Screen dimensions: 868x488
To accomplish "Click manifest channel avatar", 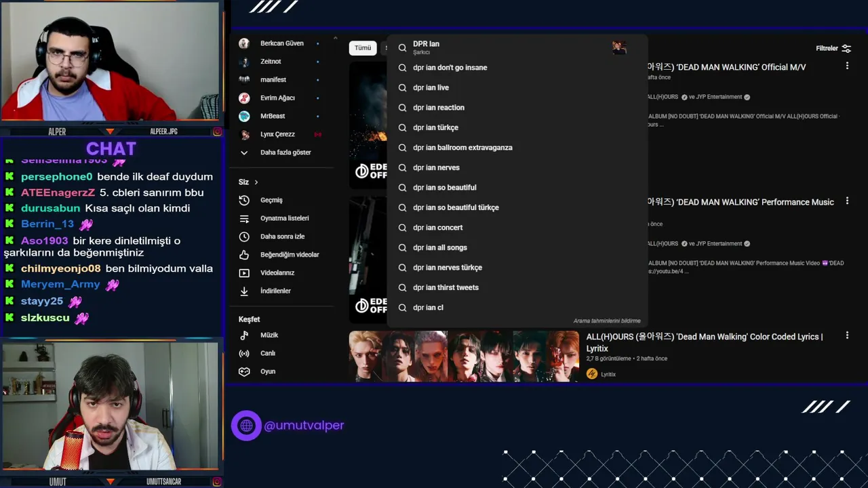I will [x=244, y=80].
